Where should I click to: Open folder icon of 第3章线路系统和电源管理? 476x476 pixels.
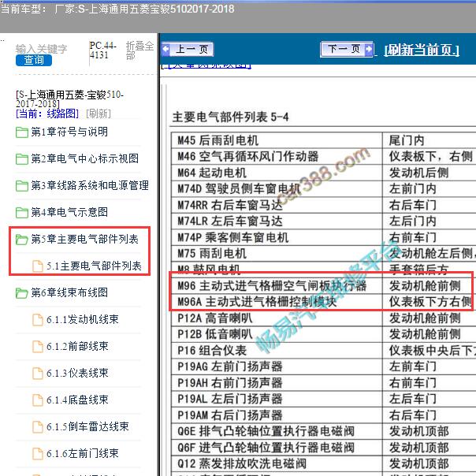pos(22,186)
